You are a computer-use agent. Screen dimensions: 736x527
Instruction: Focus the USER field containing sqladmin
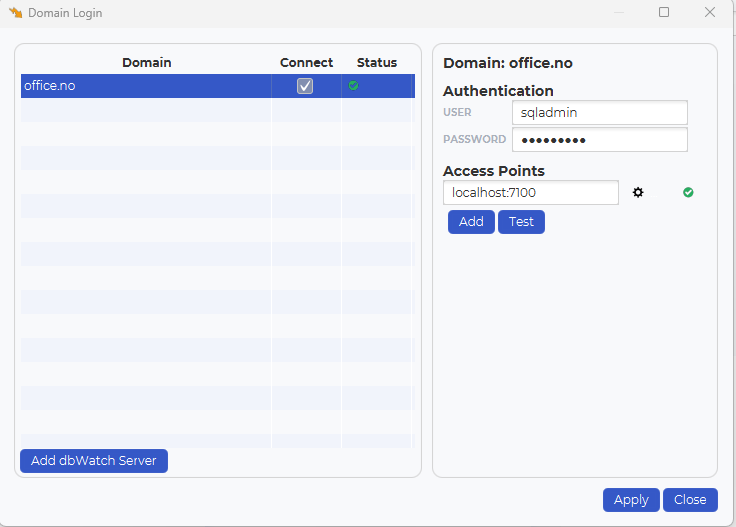(x=600, y=113)
